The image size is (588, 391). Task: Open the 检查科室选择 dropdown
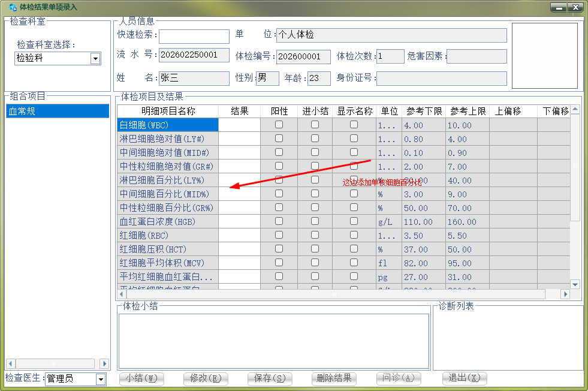[95, 58]
